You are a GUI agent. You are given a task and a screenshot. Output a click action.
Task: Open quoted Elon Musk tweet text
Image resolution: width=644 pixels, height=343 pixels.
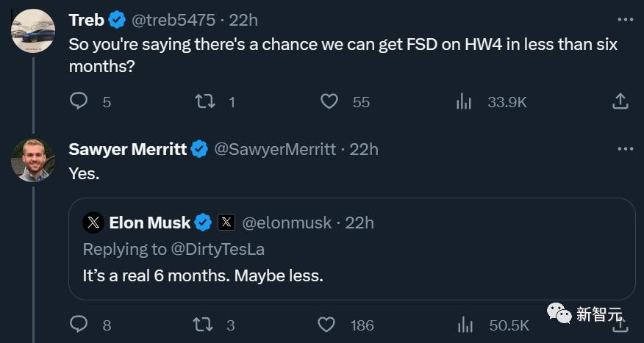click(x=203, y=276)
